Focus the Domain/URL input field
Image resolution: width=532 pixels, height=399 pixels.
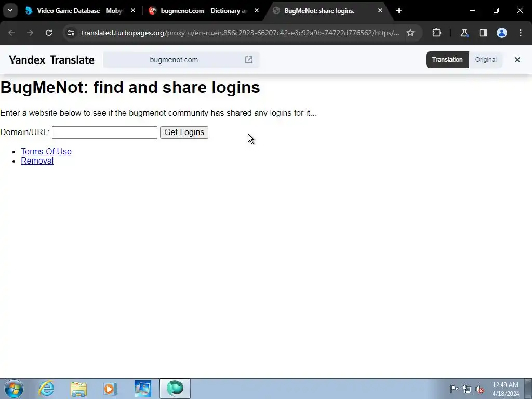[104, 132]
